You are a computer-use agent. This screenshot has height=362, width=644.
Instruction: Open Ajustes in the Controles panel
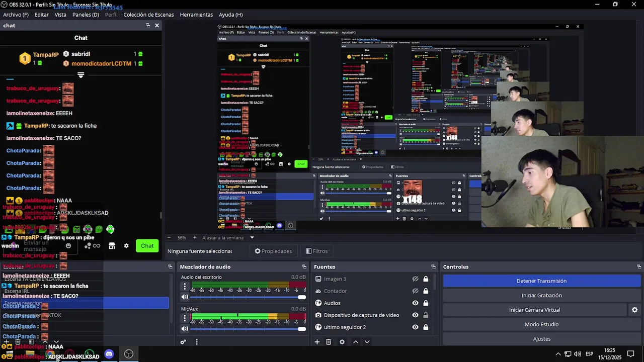tap(541, 339)
